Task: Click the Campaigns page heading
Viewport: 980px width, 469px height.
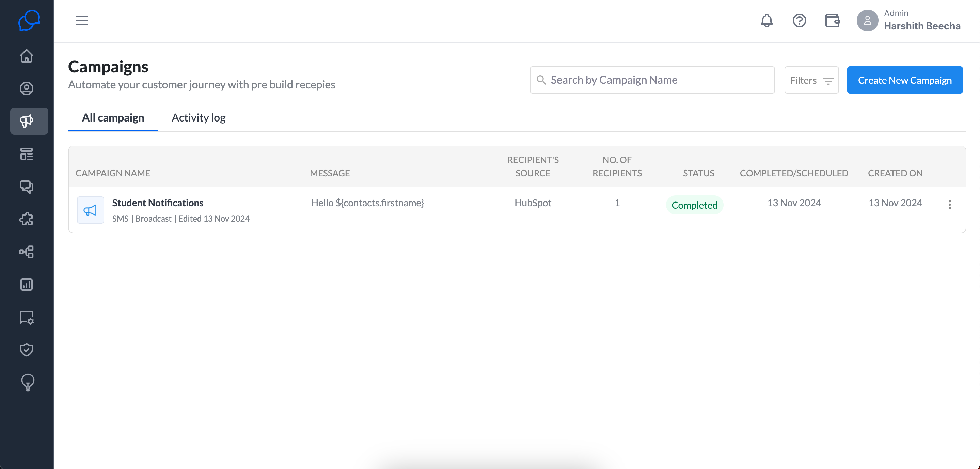Action: [108, 67]
